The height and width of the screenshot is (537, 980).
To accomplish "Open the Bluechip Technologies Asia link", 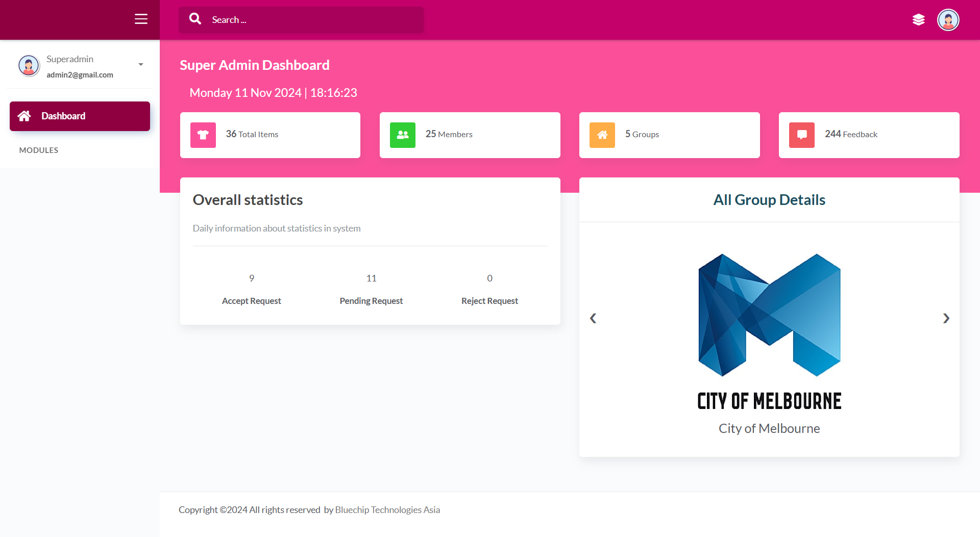I will coord(387,509).
